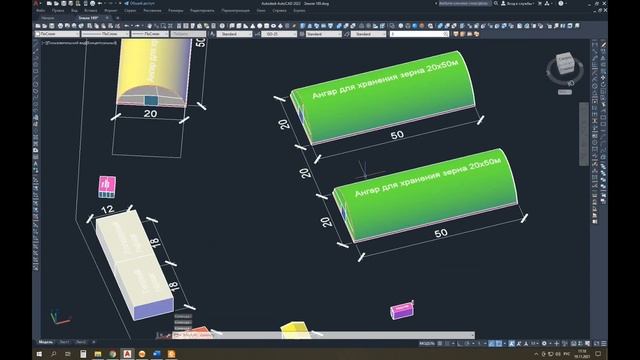Image resolution: width=640 pixels, height=360 pixels.
Task: Click vertical scrollbar of drawing area
Action: point(583,135)
